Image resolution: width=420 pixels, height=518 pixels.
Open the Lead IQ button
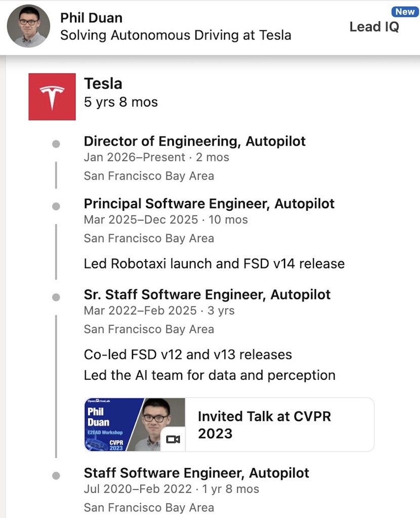374,27
